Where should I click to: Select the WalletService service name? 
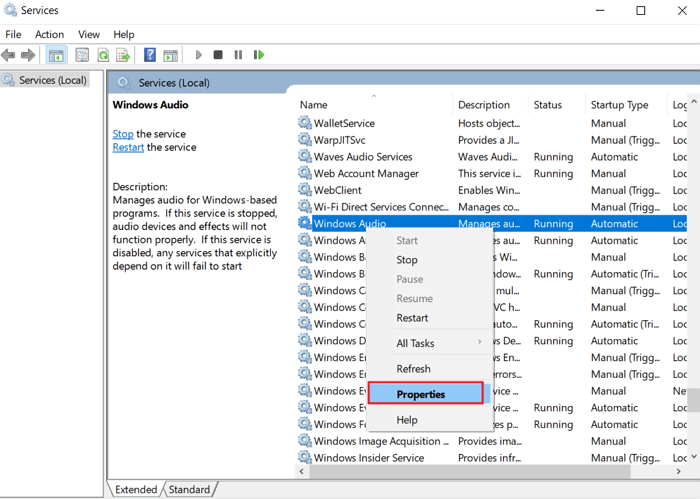[344, 123]
